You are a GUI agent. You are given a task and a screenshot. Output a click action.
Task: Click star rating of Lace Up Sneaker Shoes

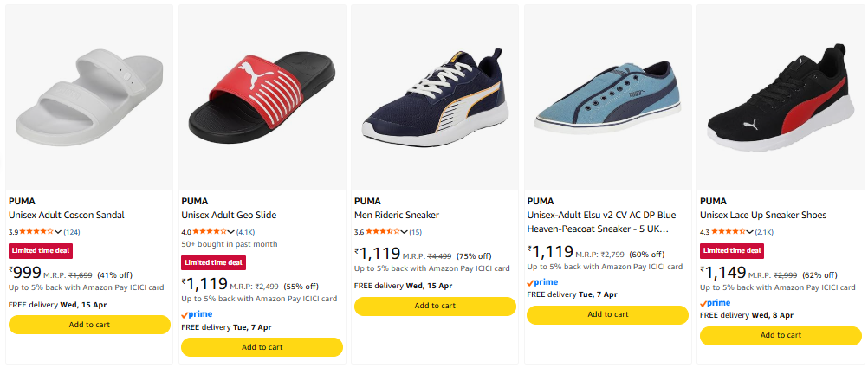coord(729,232)
